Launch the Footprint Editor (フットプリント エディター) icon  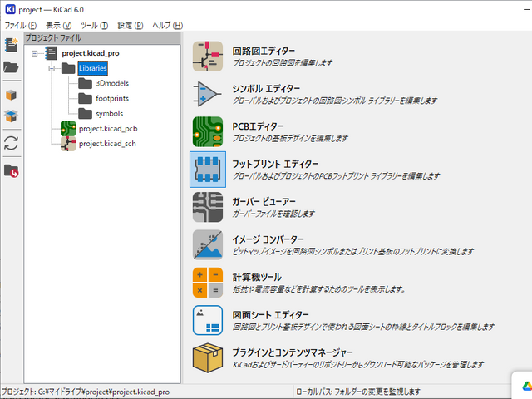coord(208,170)
